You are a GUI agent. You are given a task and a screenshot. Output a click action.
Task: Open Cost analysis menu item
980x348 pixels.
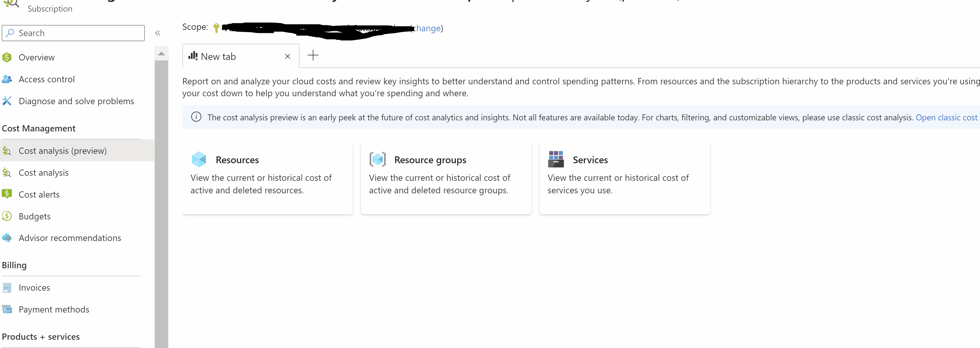(43, 173)
